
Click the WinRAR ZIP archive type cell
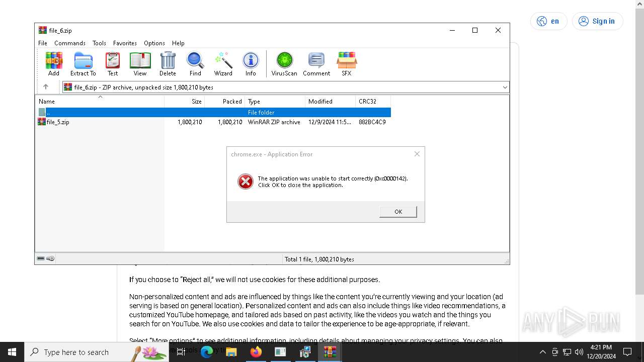click(x=274, y=122)
